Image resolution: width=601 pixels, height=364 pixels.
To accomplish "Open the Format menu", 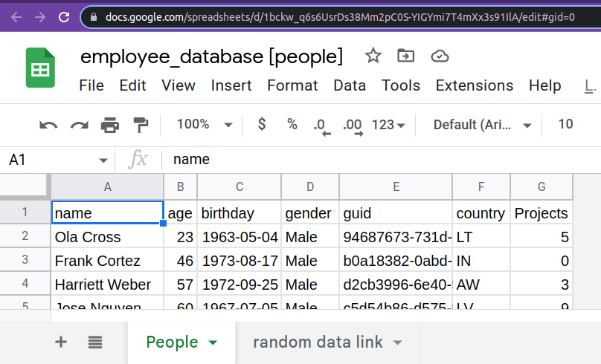I will tap(292, 85).
